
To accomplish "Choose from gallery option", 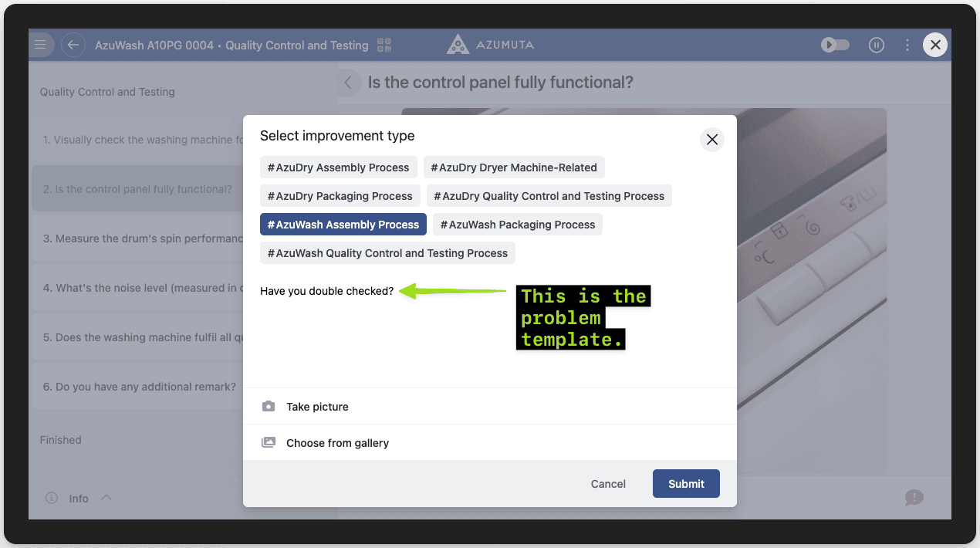I will pos(337,443).
